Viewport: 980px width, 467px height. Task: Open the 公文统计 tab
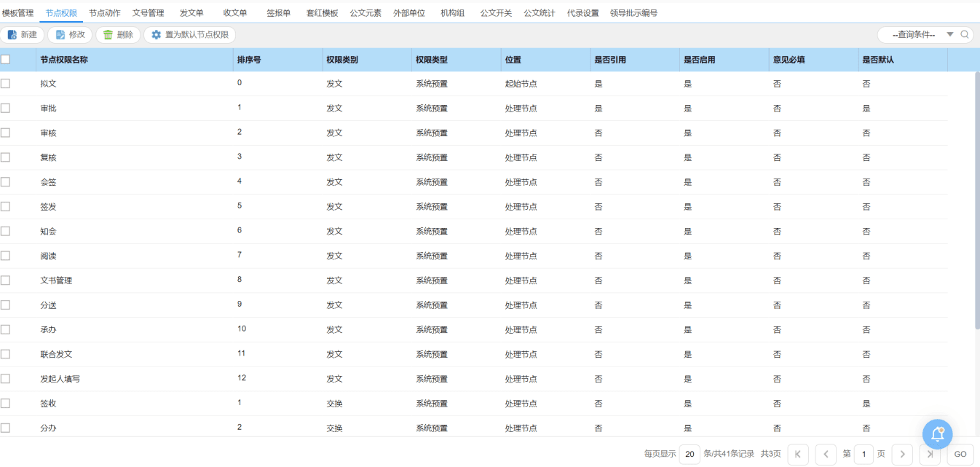click(540, 13)
